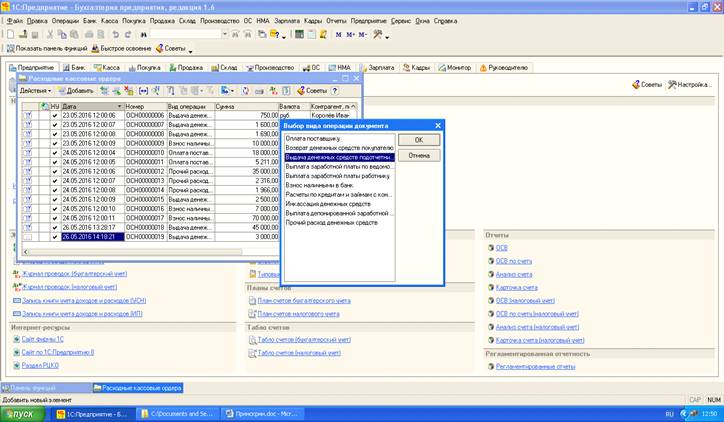Open the Дата column sort dropdown arrow
The height and width of the screenshot is (422, 724).
pyautogui.click(x=119, y=105)
